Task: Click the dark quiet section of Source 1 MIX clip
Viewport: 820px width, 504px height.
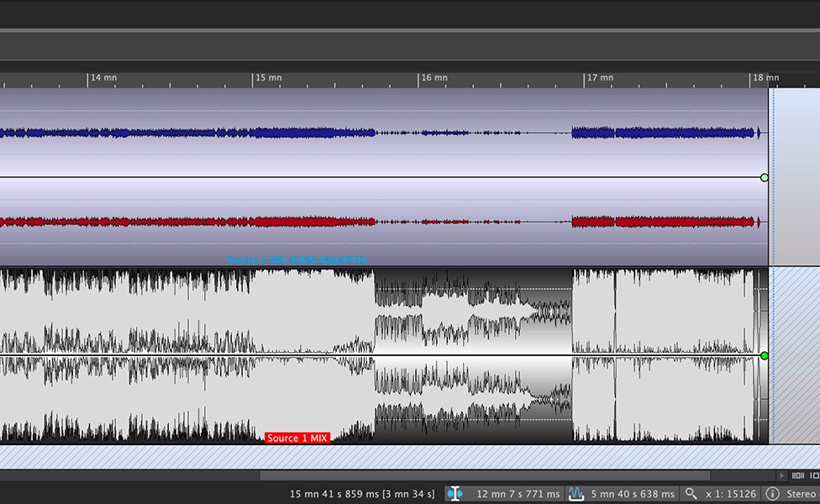Action: [x=473, y=355]
